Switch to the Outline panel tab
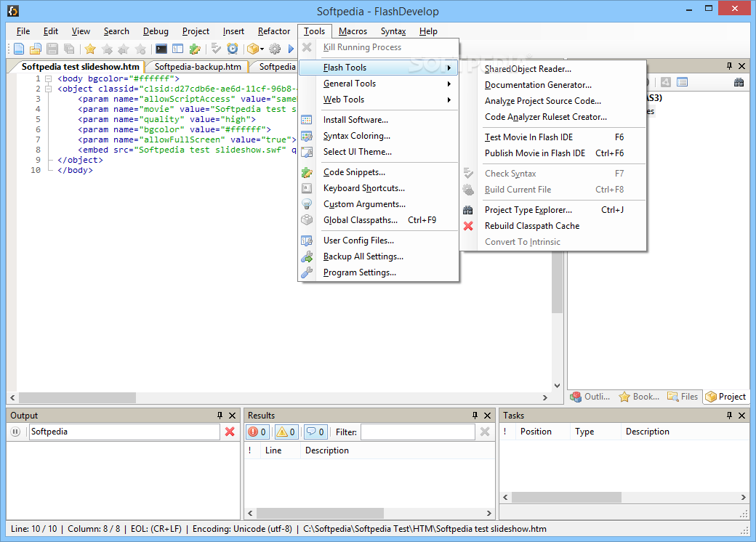 click(590, 397)
